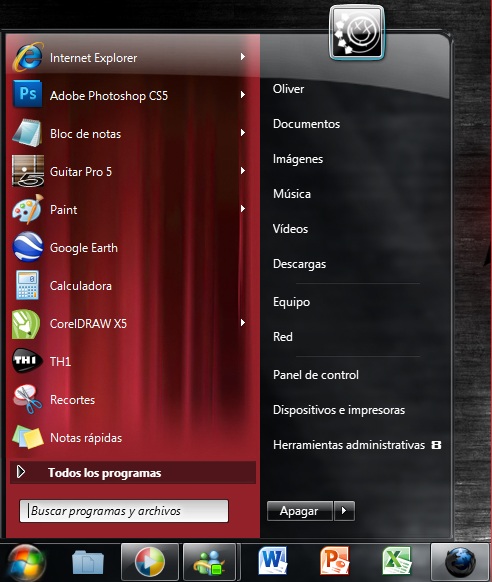
Task: Launch Microsoft Word from taskbar
Action: coord(273,561)
